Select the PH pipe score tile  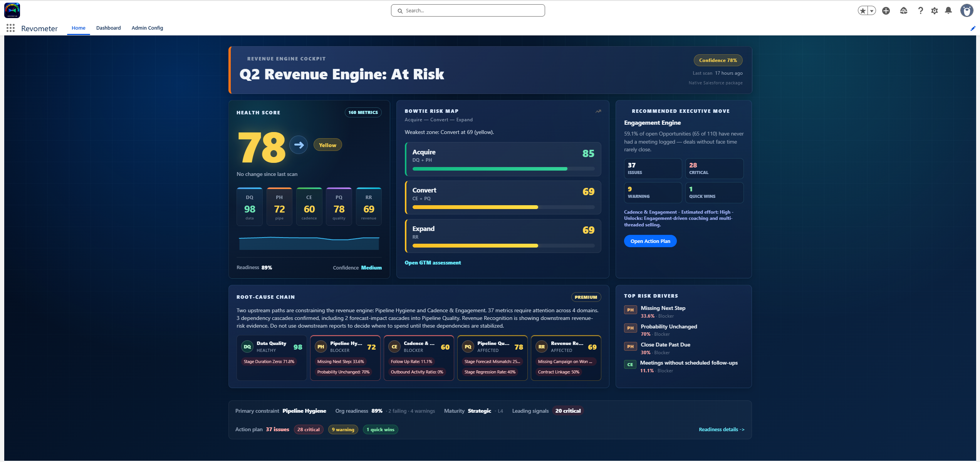[279, 207]
